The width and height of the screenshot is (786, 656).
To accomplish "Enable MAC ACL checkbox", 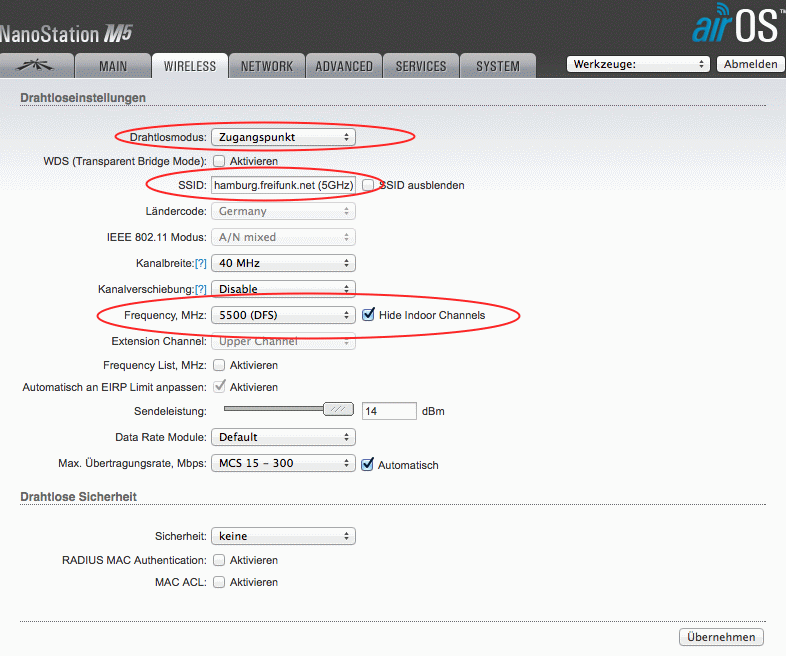I will [x=219, y=582].
